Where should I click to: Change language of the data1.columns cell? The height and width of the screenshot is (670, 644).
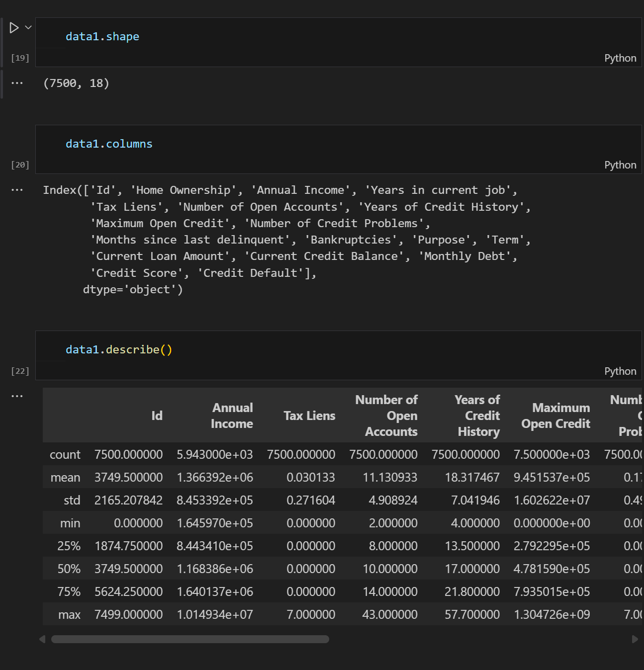pos(620,165)
